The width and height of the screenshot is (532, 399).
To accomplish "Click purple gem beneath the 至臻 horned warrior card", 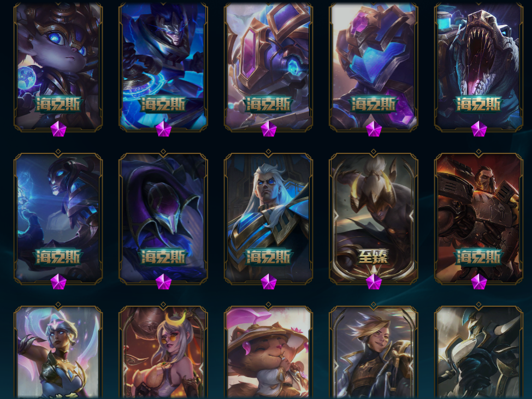I will coord(374,282).
